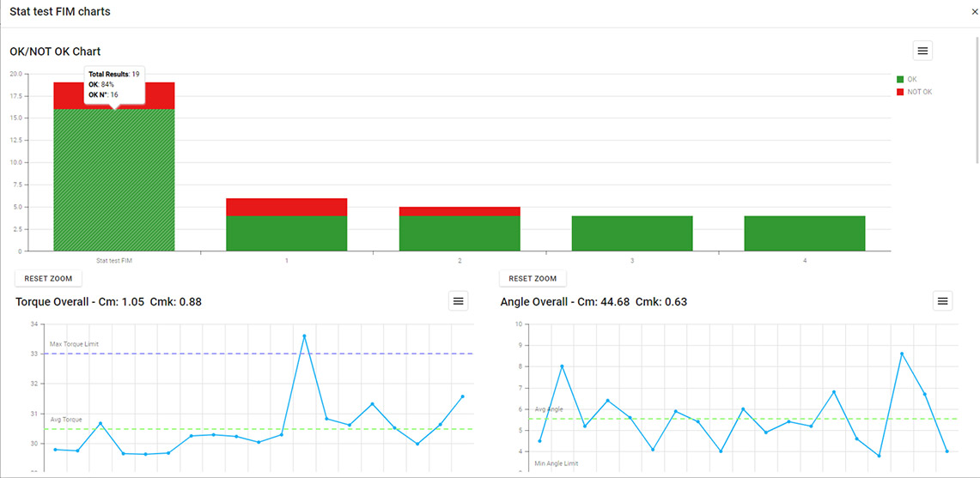Click the red NOT OK segment of bar 1
Screen dimensions: 980x478
tap(286, 207)
